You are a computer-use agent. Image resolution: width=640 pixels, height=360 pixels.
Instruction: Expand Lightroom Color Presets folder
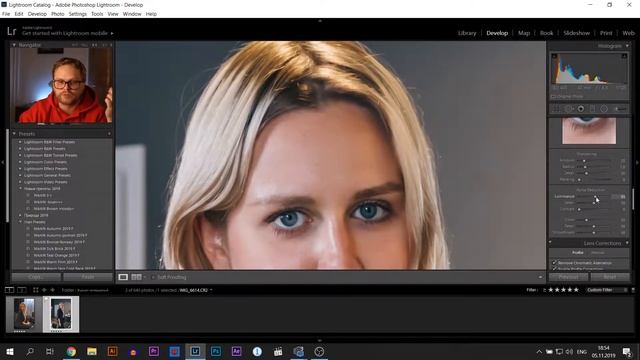[20, 162]
